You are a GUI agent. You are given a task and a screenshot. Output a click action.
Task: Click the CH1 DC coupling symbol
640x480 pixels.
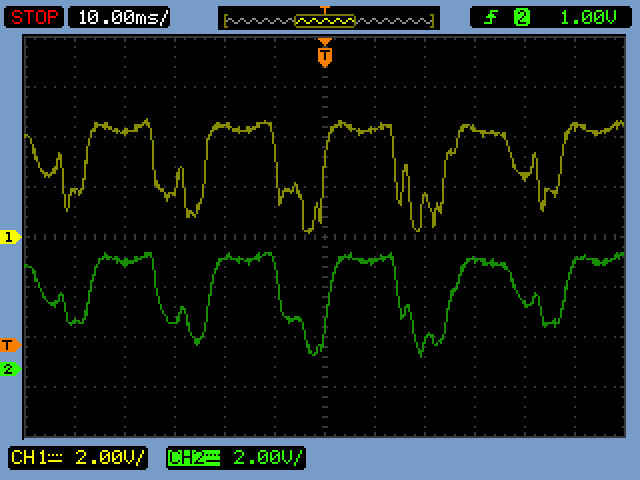coord(52,458)
